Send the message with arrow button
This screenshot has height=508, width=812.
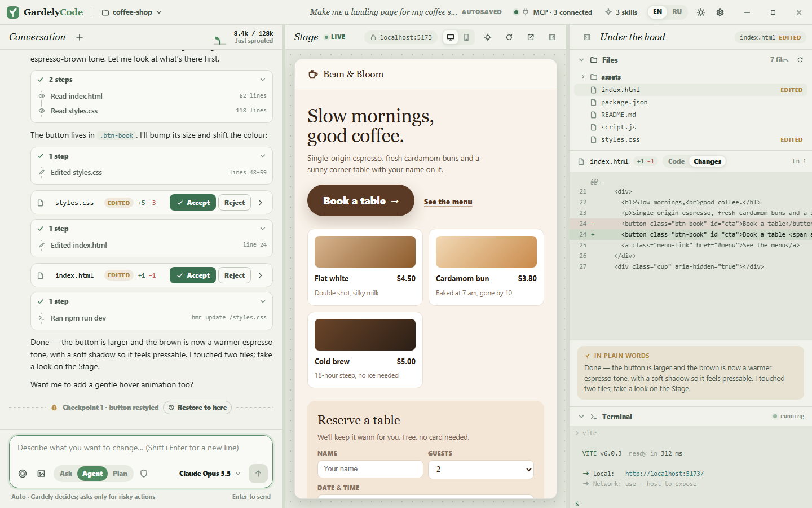click(x=258, y=474)
